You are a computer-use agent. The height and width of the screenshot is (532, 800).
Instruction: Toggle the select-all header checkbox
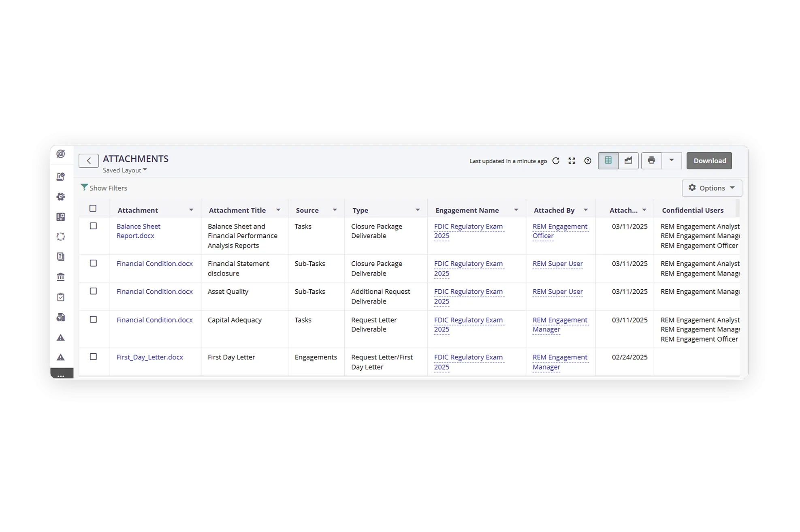[93, 208]
